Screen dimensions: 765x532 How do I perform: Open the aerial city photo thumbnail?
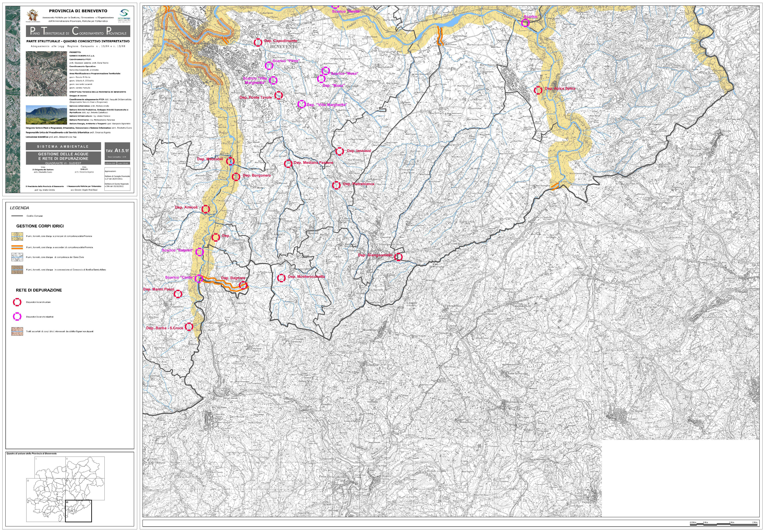click(46, 74)
